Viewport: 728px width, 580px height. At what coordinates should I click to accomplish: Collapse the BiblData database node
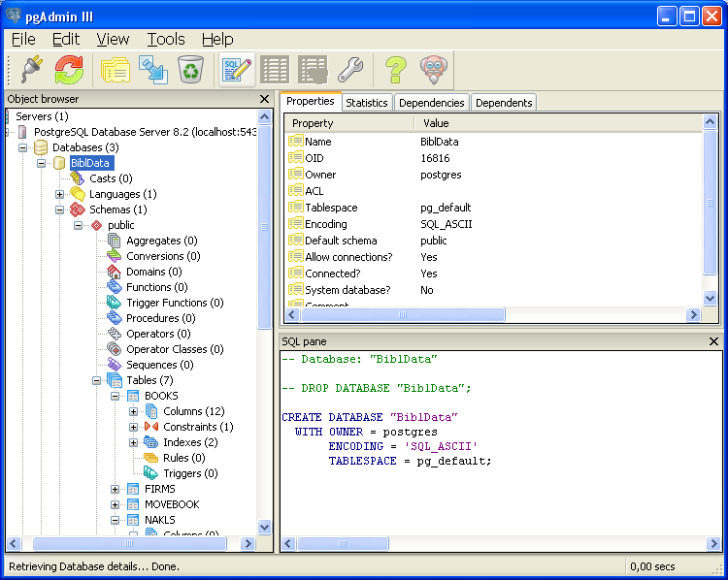click(41, 163)
